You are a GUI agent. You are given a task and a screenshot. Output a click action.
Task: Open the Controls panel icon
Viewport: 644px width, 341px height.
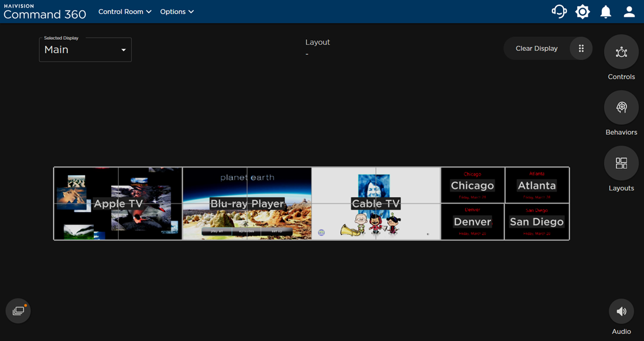pyautogui.click(x=621, y=52)
